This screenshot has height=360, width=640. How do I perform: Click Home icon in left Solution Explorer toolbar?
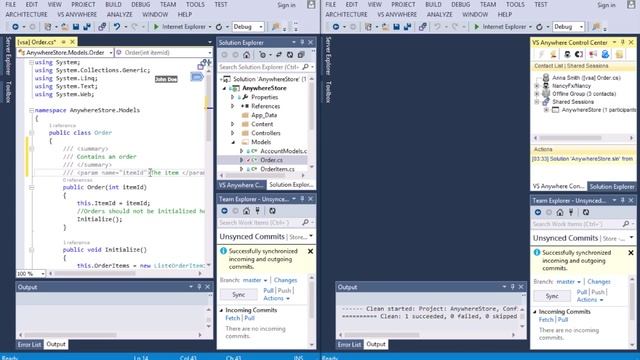point(247,55)
